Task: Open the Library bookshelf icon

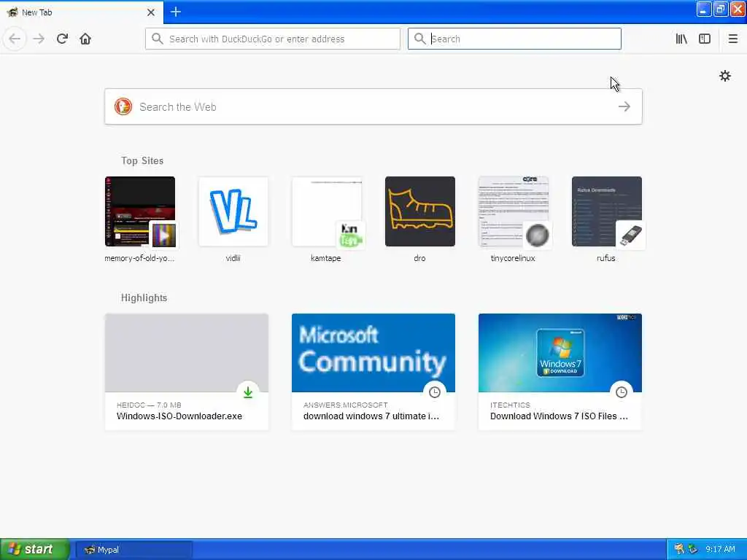Action: click(x=681, y=39)
